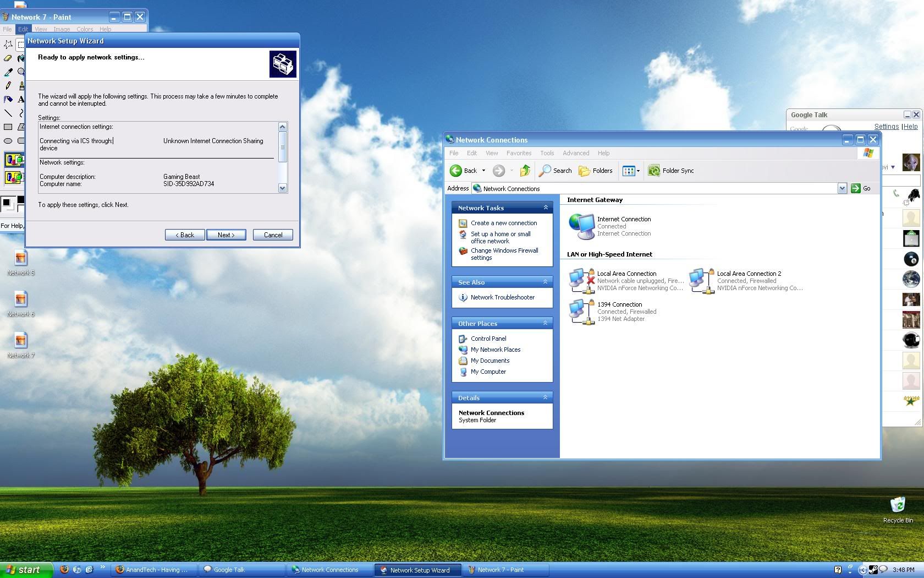Select the Internet Connection gateway icon
The image size is (924, 578).
point(581,226)
